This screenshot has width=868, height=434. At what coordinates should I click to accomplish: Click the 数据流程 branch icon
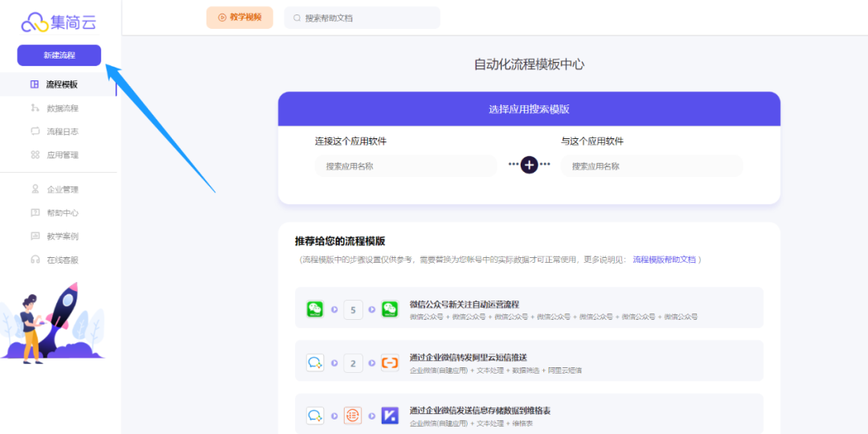click(x=35, y=108)
